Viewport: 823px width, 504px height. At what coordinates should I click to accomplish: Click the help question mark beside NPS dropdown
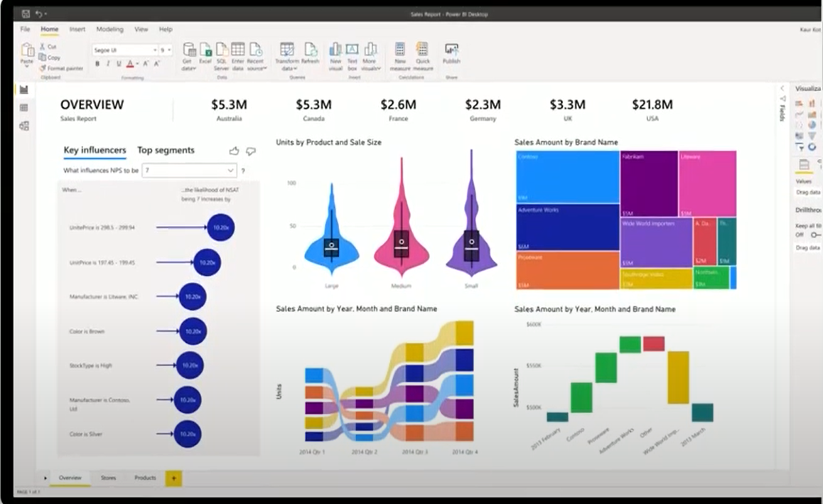click(243, 171)
